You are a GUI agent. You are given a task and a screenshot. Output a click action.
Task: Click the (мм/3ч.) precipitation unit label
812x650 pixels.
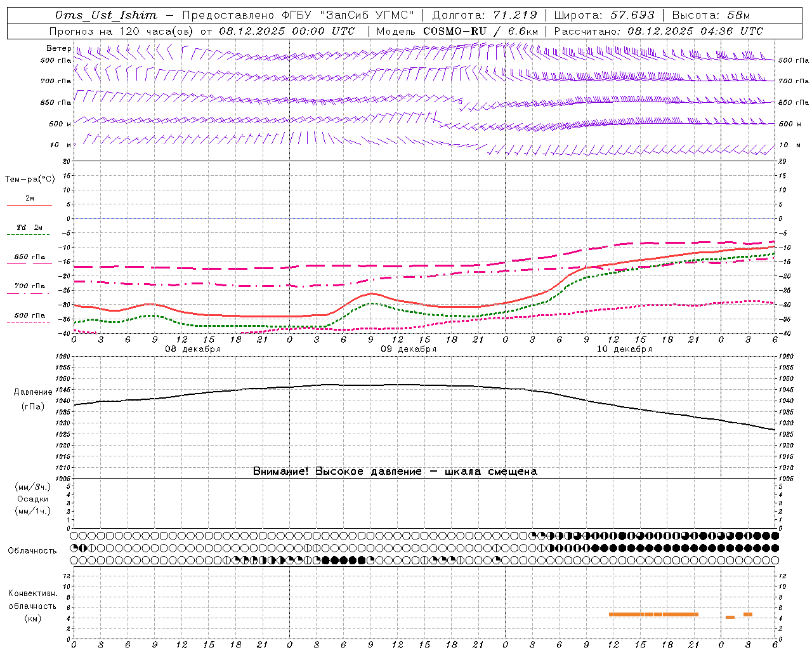point(33,487)
